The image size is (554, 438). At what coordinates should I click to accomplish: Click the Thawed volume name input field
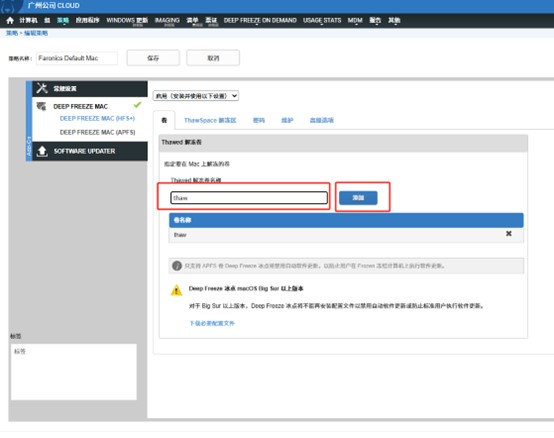click(x=249, y=198)
